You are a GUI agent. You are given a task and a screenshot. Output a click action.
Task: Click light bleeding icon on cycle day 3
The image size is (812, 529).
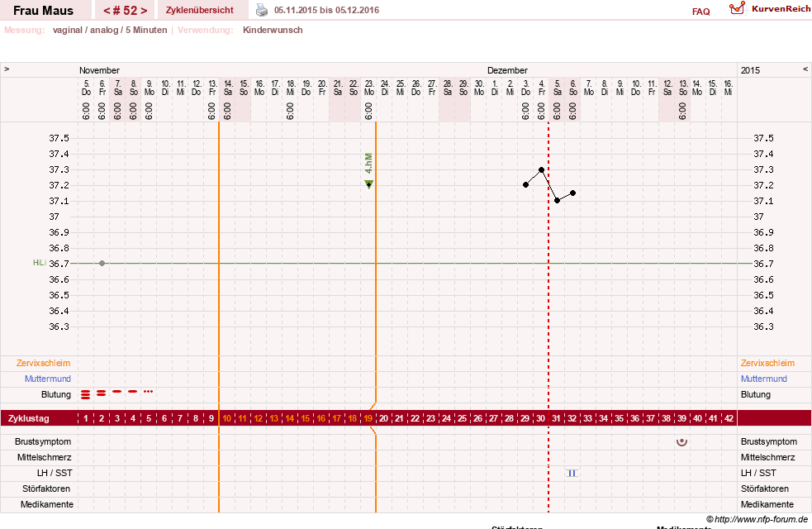pyautogui.click(x=117, y=391)
